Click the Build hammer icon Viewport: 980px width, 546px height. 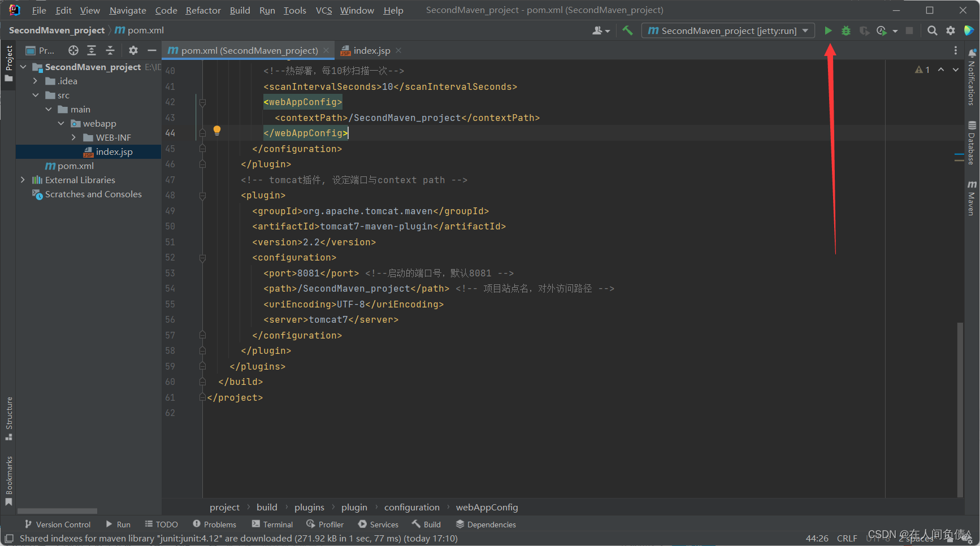(x=627, y=31)
